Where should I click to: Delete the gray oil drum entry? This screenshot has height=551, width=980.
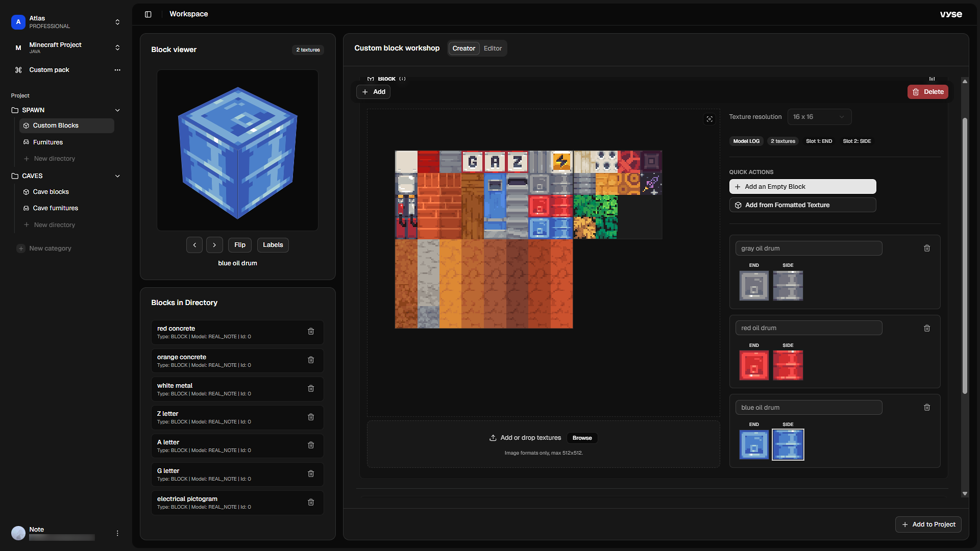coord(927,248)
